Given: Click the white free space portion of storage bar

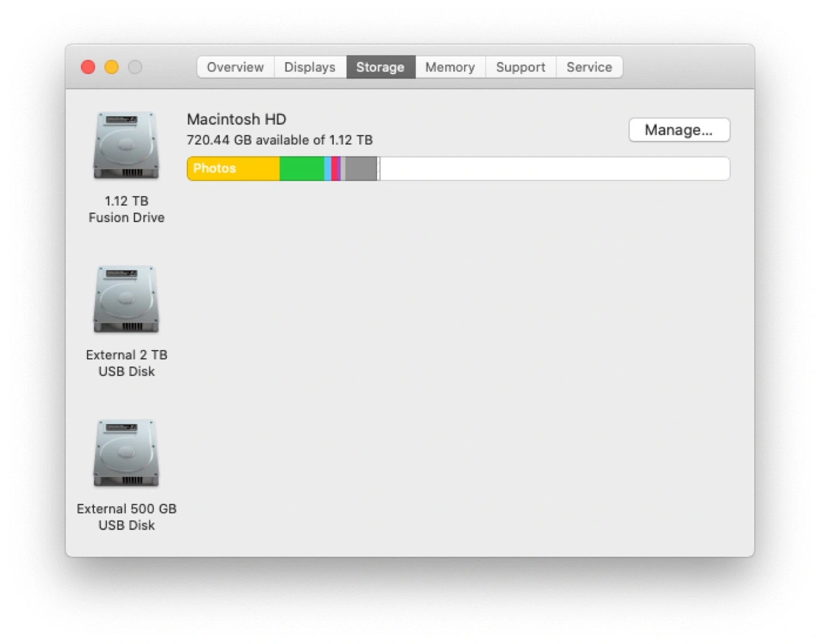Looking at the screenshot, I should 555,169.
